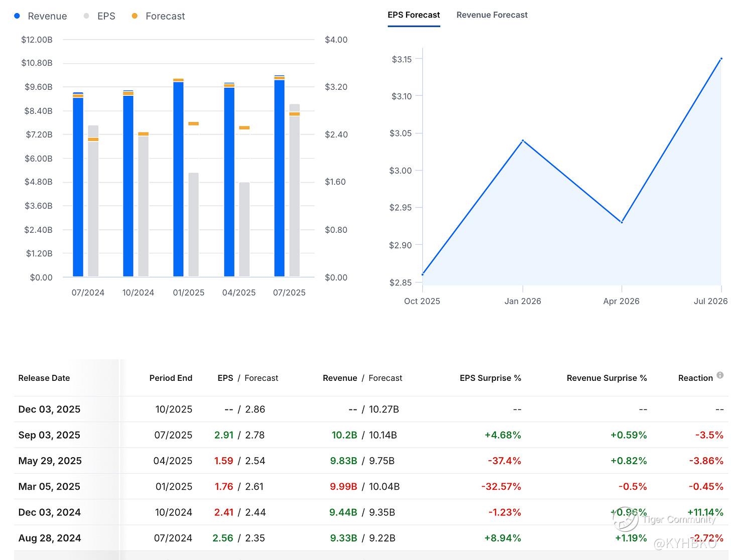Click orange forecast marker above 01/2025 EPS bar
This screenshot has height=560, width=731.
[x=193, y=123]
